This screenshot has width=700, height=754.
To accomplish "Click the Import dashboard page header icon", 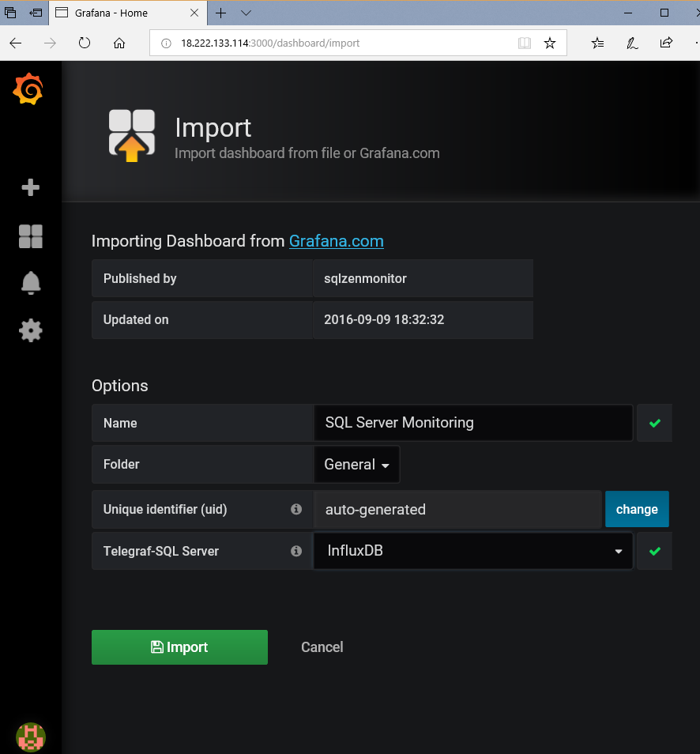I will [132, 136].
